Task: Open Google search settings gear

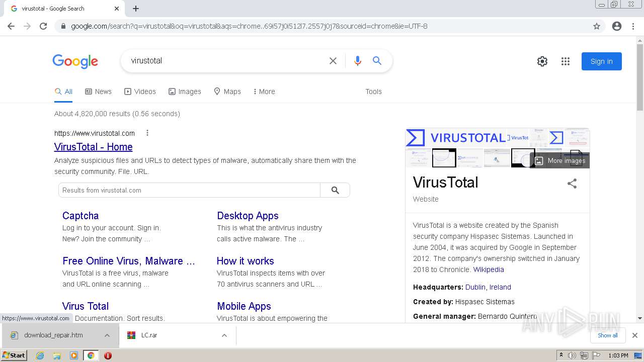Action: click(x=542, y=61)
